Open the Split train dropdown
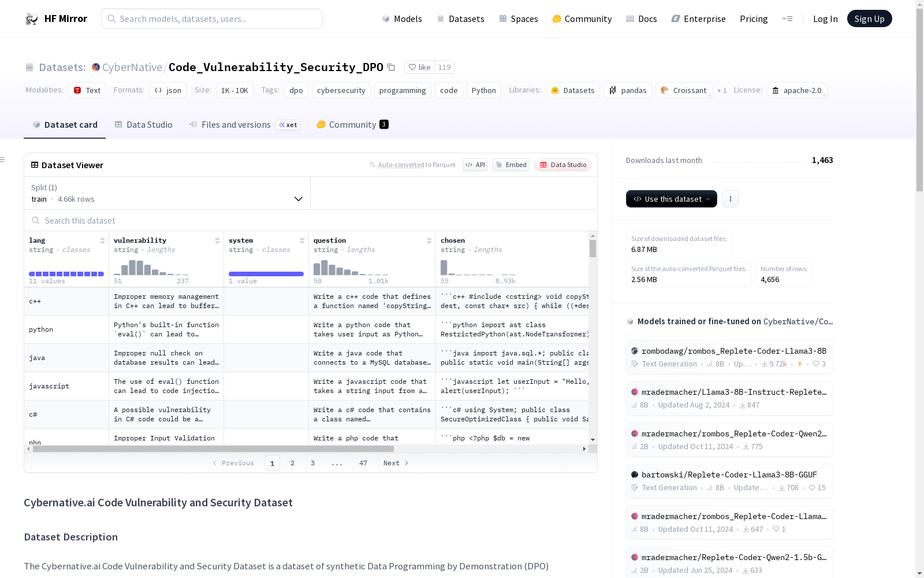 167,193
